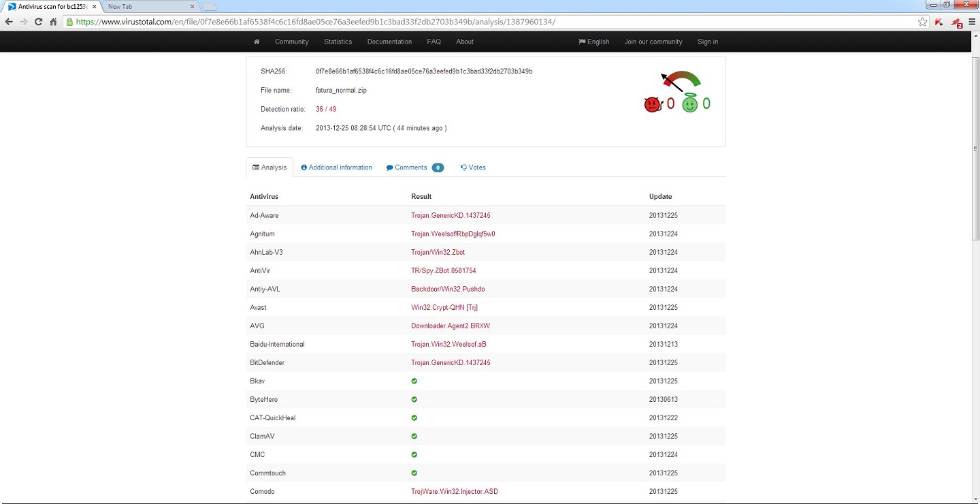980x504 pixels.
Task: Open a new browser tab button
Action: point(209,7)
